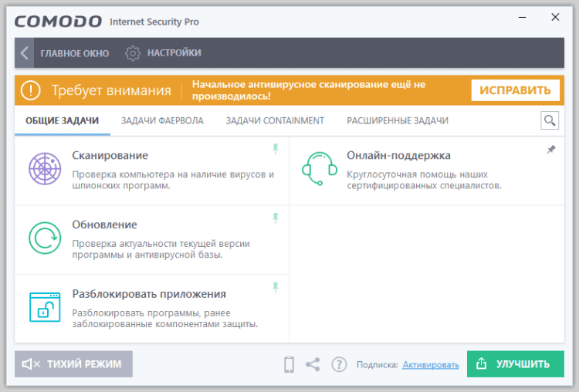Enable ТИХИЙ РЕЖИМ silent mode
579x392 pixels.
pyautogui.click(x=74, y=364)
